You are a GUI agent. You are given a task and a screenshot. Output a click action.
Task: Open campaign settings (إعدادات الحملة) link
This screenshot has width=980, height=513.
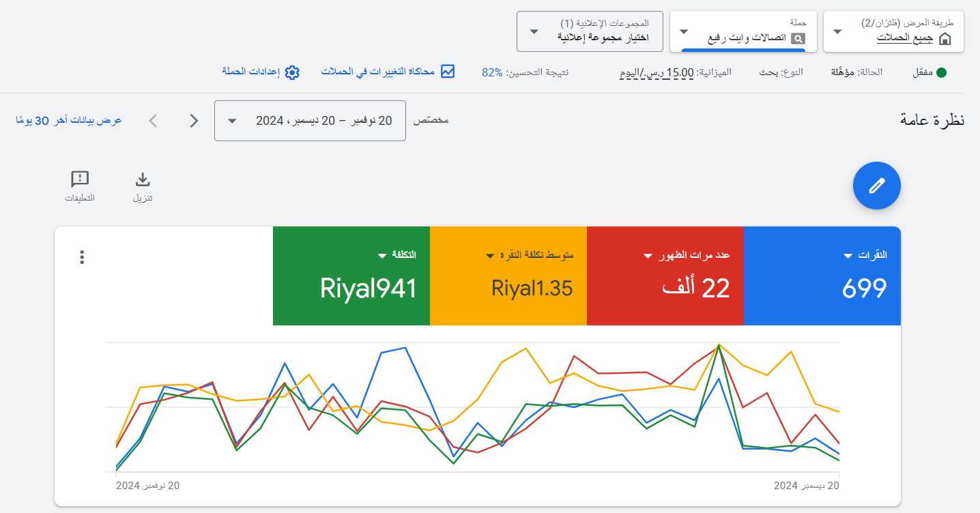(x=251, y=72)
